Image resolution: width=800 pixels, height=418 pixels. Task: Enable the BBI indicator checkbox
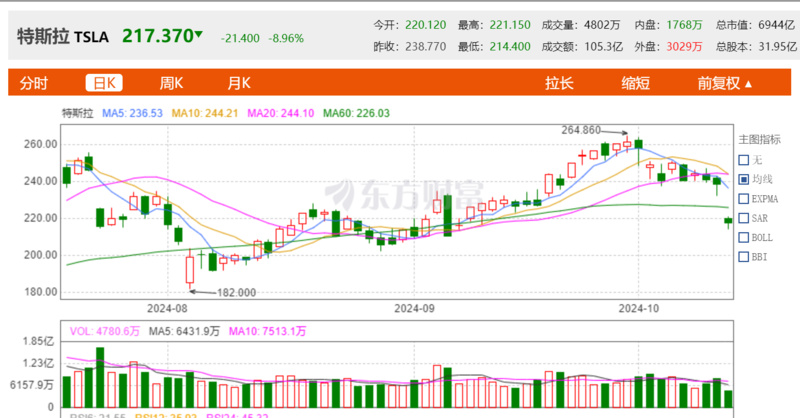tap(744, 257)
